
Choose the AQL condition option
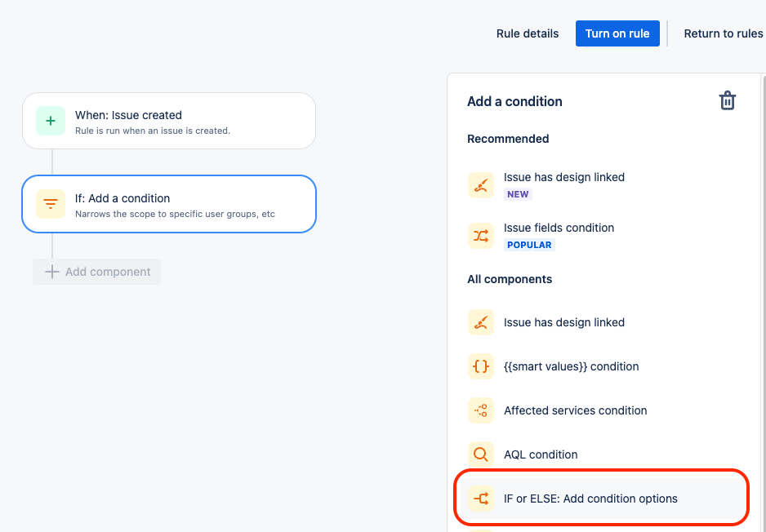pos(541,454)
